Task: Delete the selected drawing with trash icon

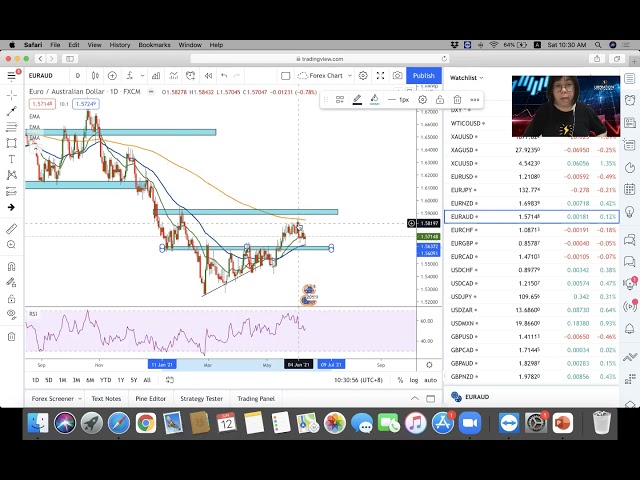Action: coord(457,100)
